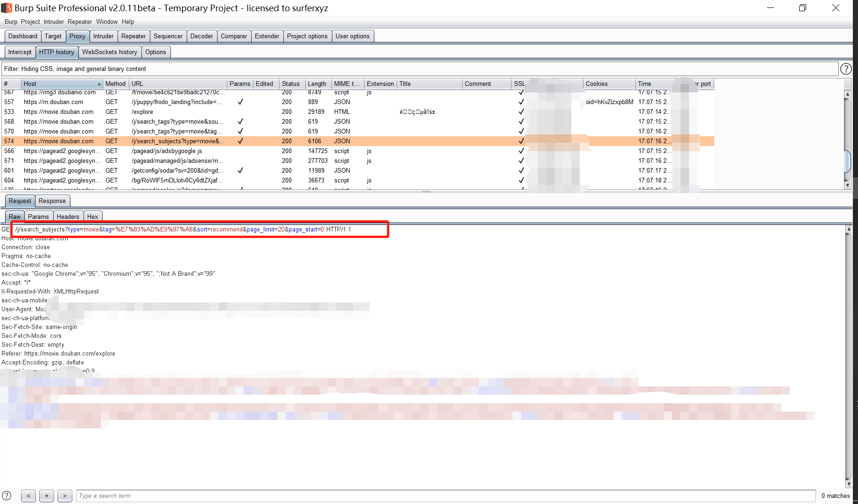The image size is (858, 504).
Task: Switch to the Hex view tab
Action: [x=93, y=217]
